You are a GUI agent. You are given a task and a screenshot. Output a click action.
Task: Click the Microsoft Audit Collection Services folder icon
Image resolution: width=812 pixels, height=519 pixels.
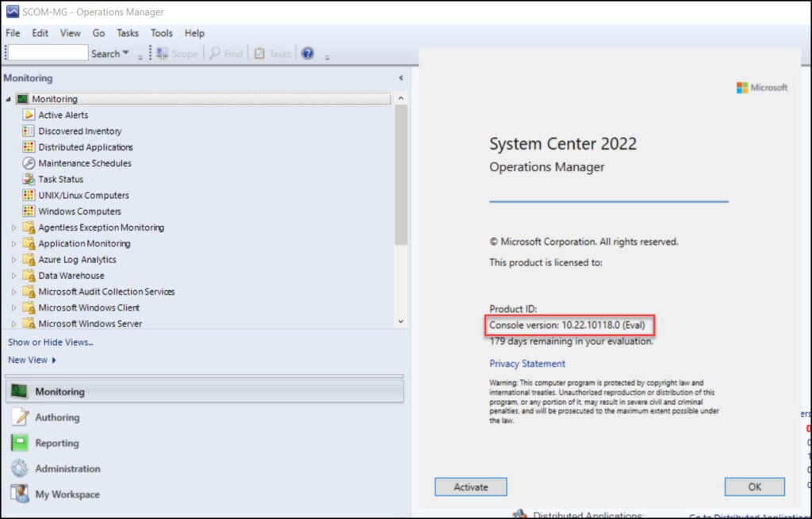click(29, 292)
